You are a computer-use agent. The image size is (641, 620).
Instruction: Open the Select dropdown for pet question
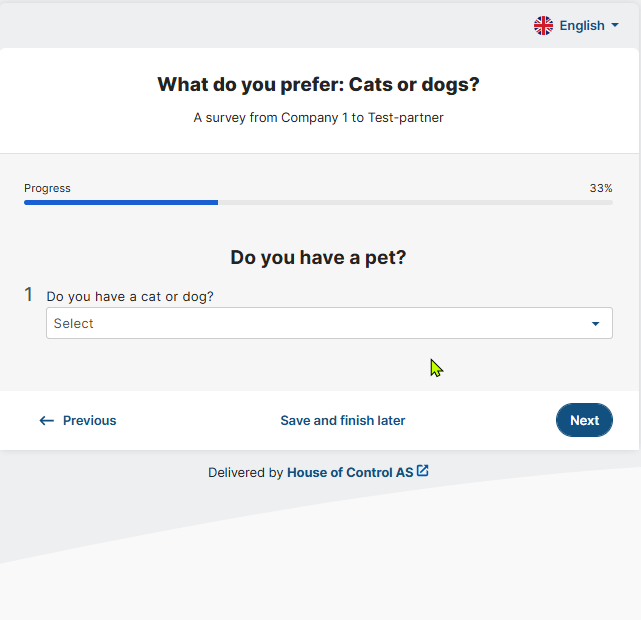320,323
